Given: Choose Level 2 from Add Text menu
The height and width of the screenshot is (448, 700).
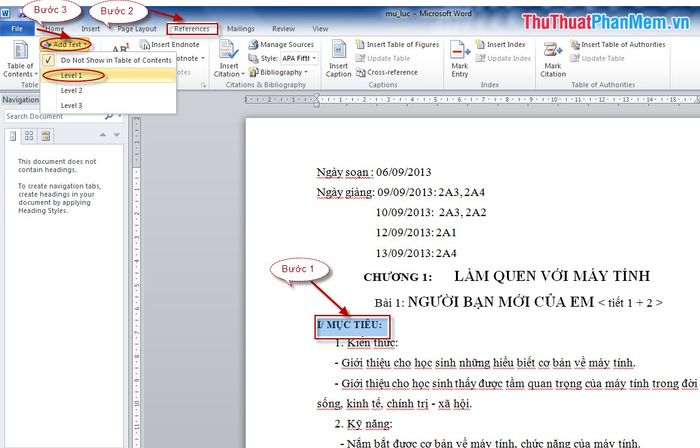Looking at the screenshot, I should pyautogui.click(x=108, y=91).
